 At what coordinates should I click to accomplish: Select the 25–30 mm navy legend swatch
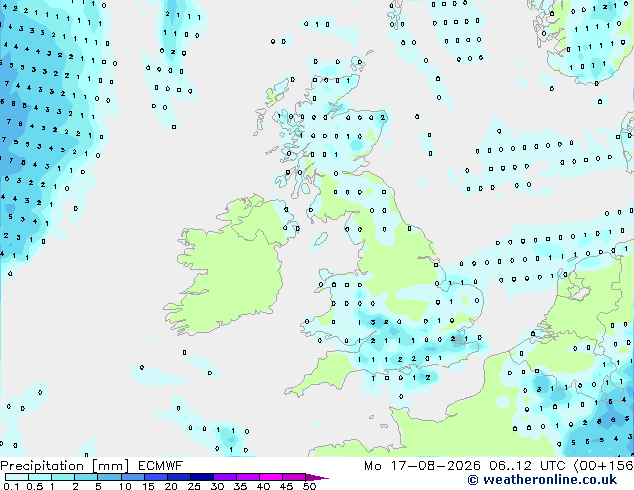point(202,477)
